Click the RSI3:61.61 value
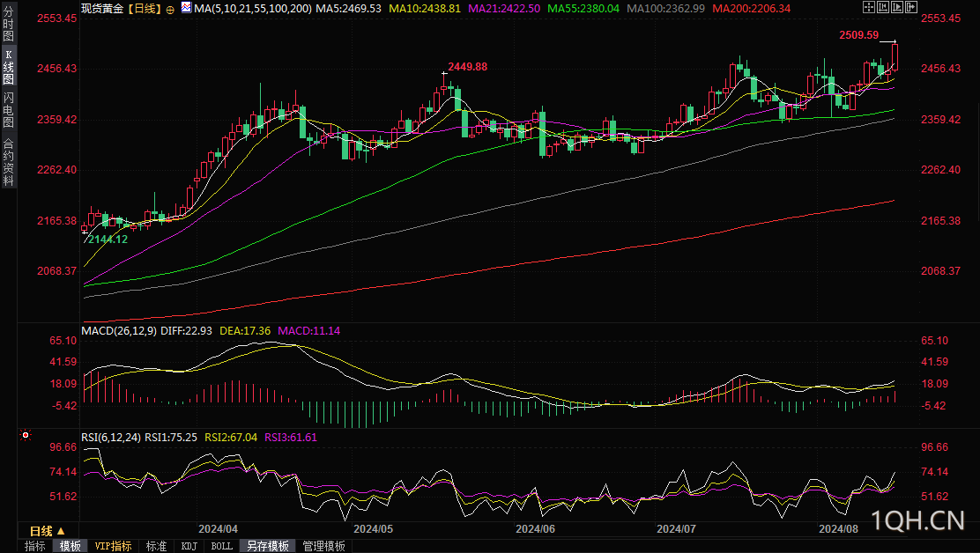Screen dimensions: 980x553 click(x=291, y=438)
